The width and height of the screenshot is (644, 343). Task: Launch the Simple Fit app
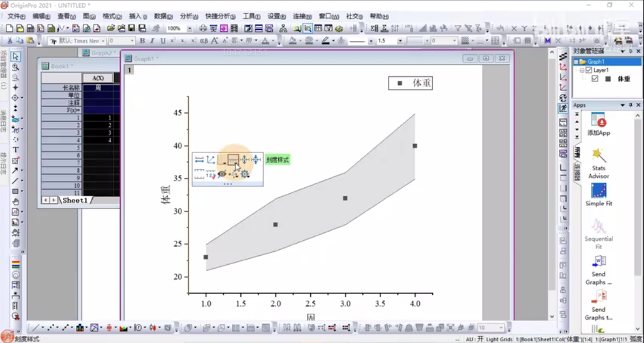[x=598, y=195]
